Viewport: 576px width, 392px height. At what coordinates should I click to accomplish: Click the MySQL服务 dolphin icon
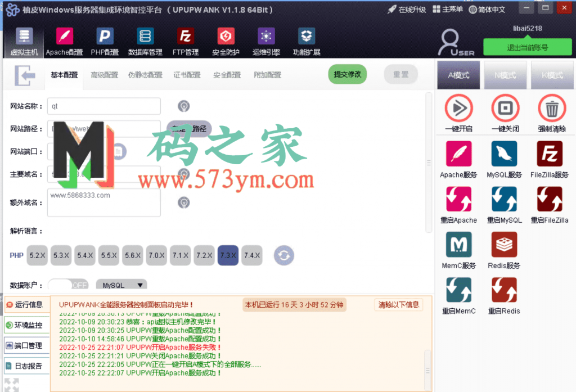click(x=504, y=154)
